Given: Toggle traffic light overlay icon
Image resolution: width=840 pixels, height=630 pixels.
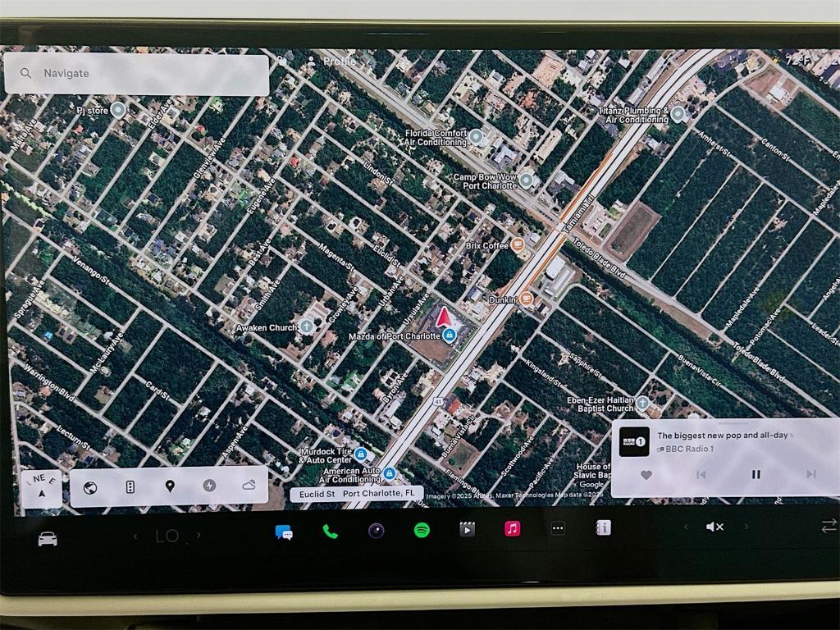Looking at the screenshot, I should (x=130, y=487).
